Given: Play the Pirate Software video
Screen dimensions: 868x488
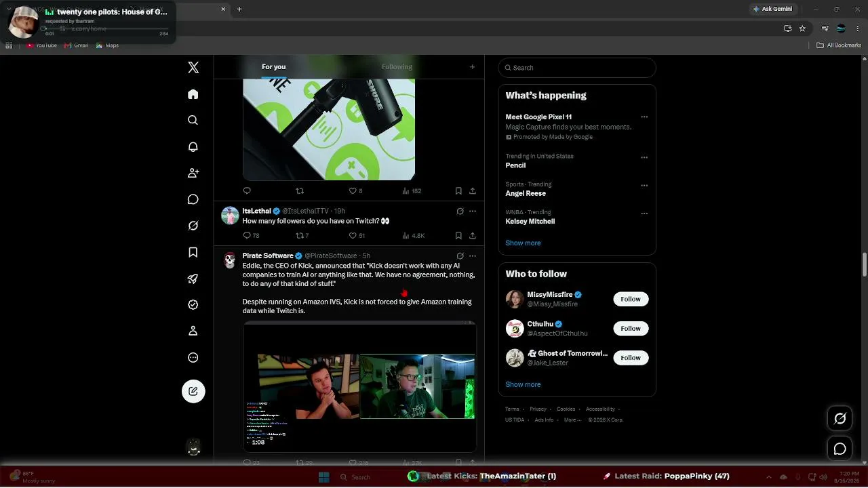Looking at the screenshot, I should [359, 386].
